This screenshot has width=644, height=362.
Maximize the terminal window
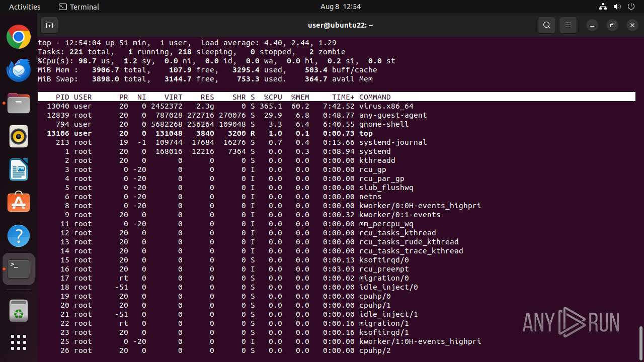tap(612, 25)
